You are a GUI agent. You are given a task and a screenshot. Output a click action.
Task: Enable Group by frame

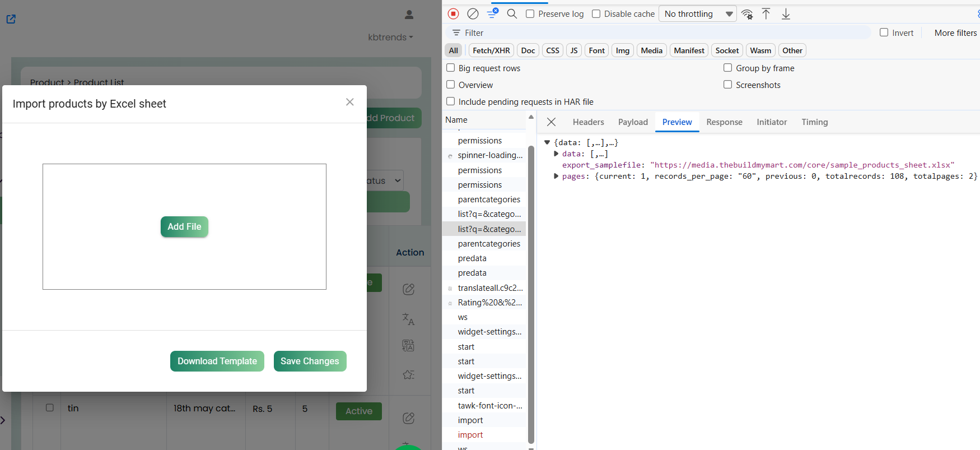point(727,68)
